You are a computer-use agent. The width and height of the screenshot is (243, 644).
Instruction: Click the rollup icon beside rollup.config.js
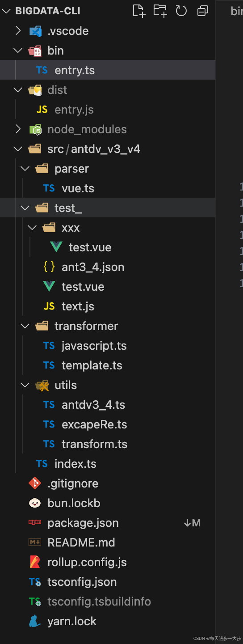point(35,562)
